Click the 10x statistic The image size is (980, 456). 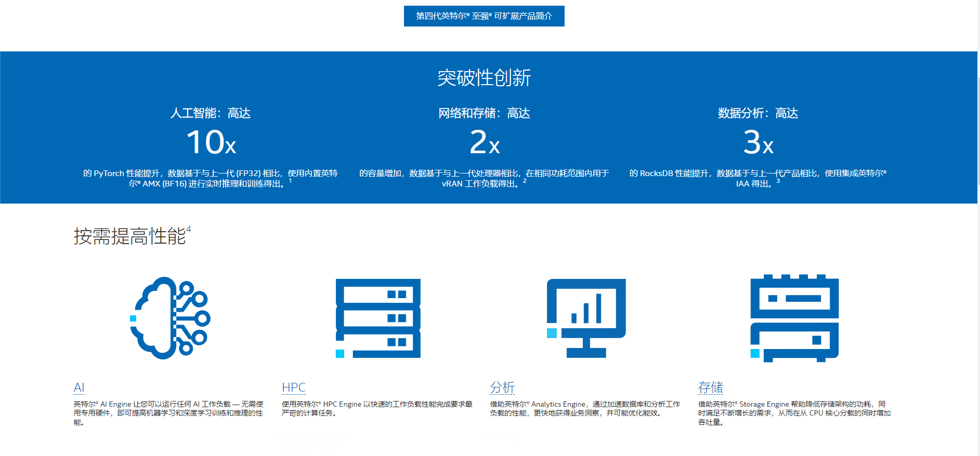(x=211, y=142)
